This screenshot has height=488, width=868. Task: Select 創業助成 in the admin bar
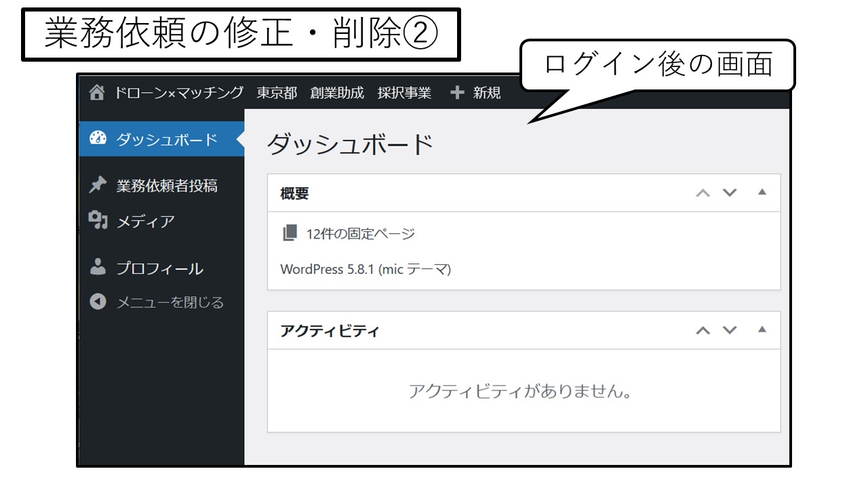point(337,93)
